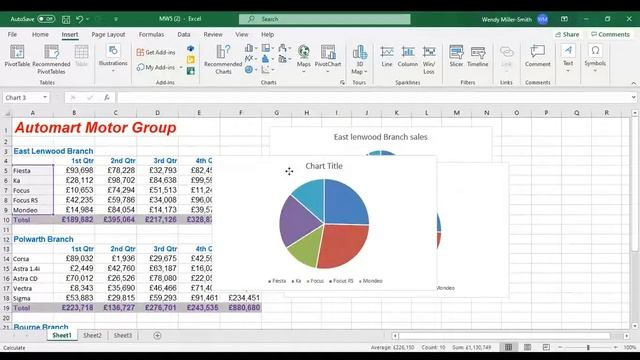
Task: Switch to the Page Layout tab
Action: 108,35
